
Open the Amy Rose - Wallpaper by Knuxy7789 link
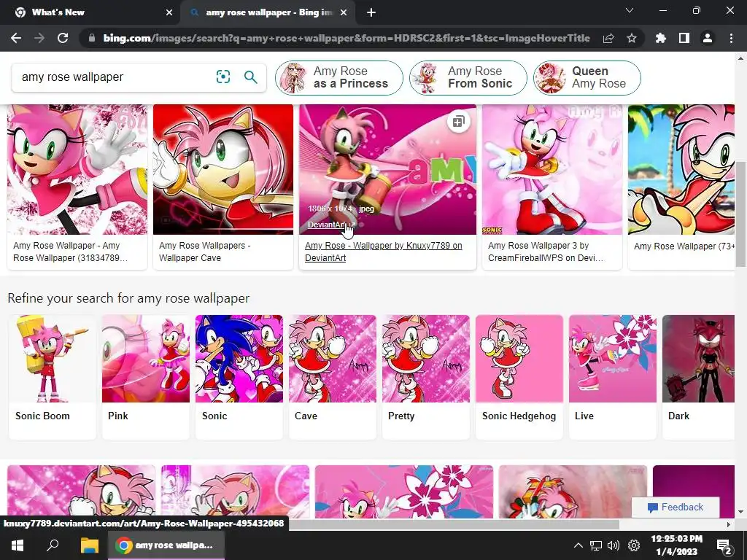click(383, 252)
